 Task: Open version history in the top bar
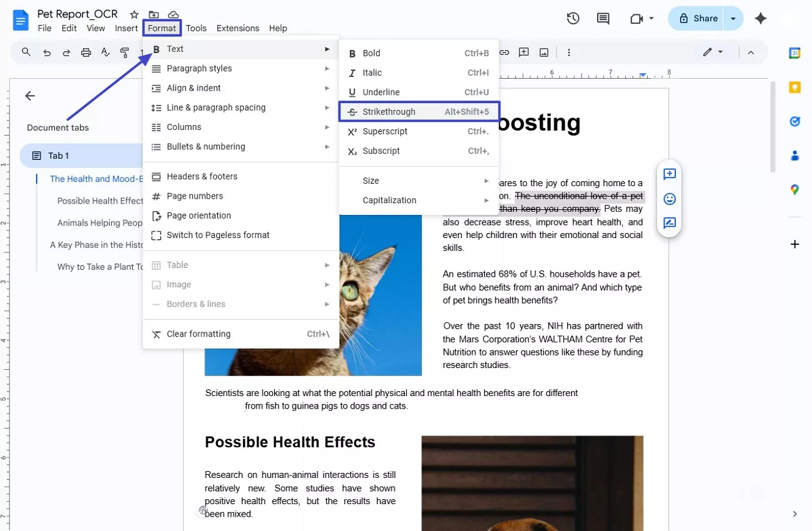point(573,18)
